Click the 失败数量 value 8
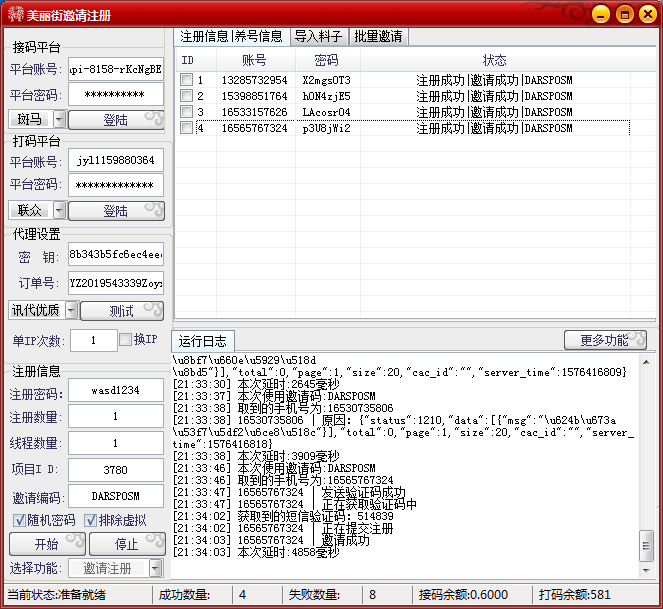Image resolution: width=663 pixels, height=609 pixels. tap(373, 595)
